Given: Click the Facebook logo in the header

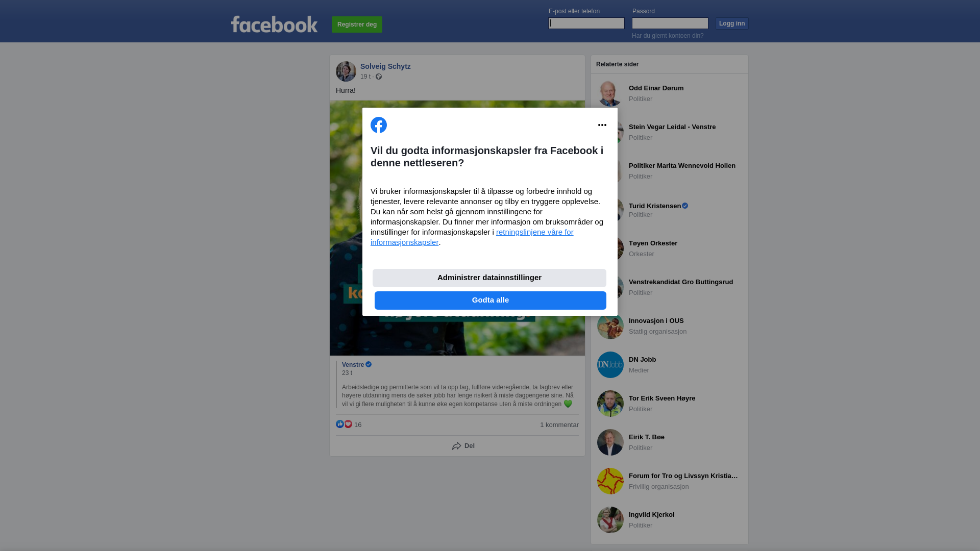Looking at the screenshot, I should pos(274,24).
